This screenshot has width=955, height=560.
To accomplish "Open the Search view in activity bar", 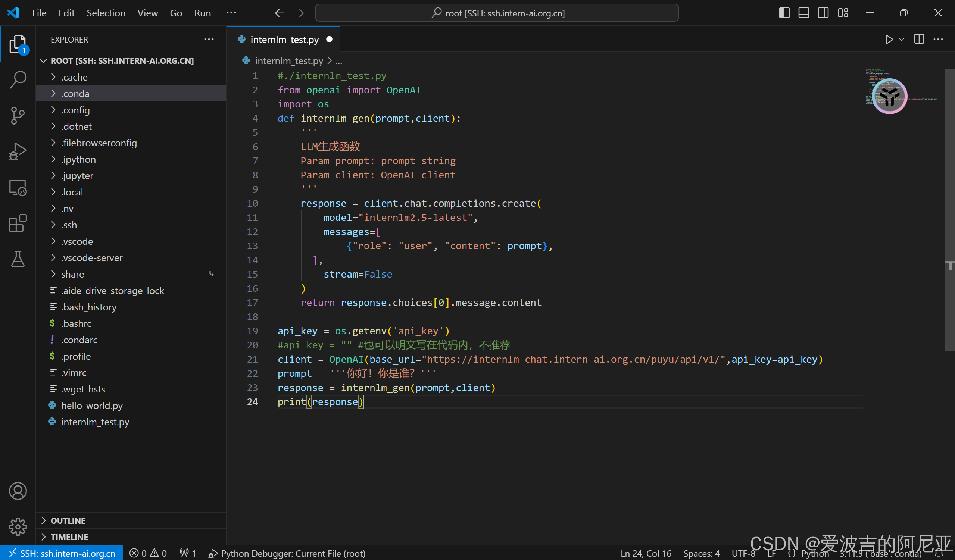I will click(x=18, y=79).
